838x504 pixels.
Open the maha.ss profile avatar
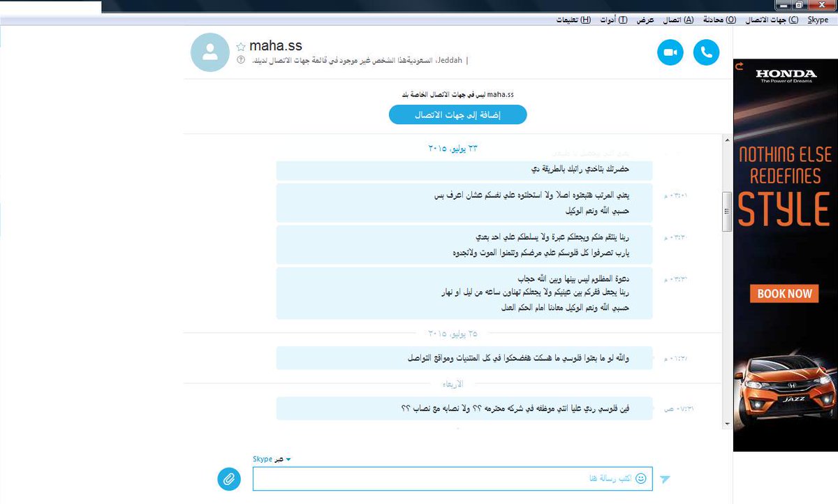[209, 52]
